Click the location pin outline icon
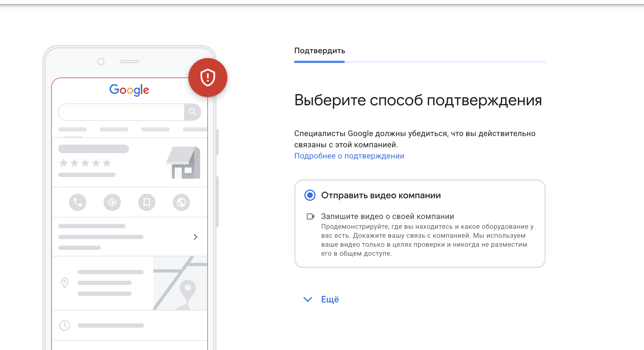 [x=65, y=283]
